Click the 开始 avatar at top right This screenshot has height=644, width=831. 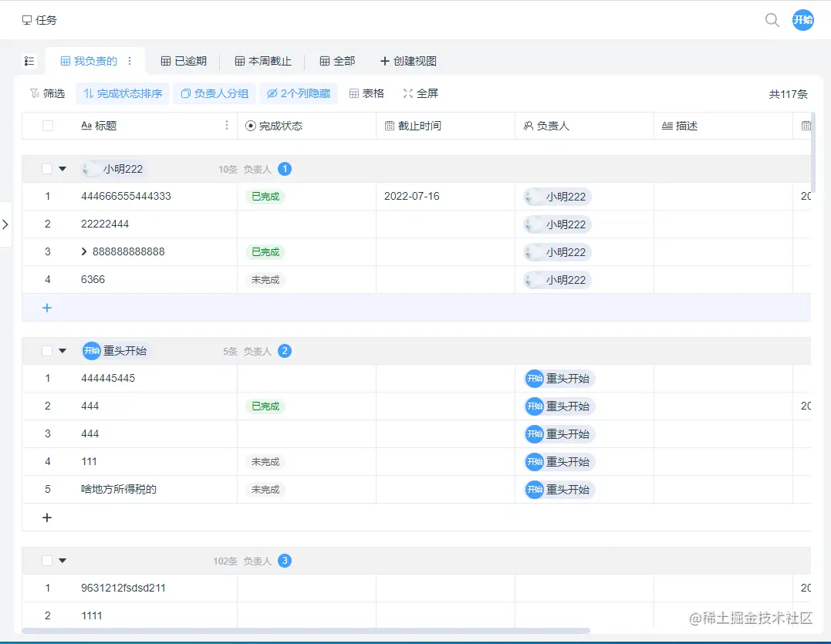click(802, 21)
